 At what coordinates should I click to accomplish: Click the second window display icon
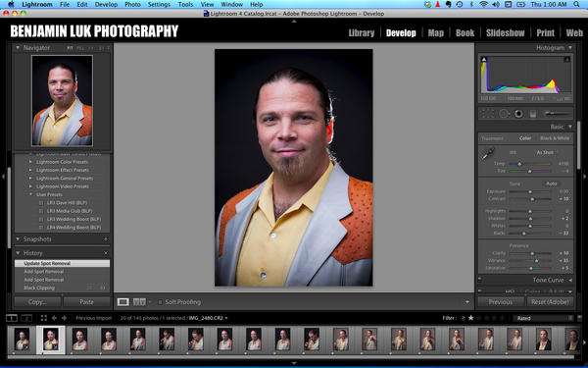click(26, 318)
